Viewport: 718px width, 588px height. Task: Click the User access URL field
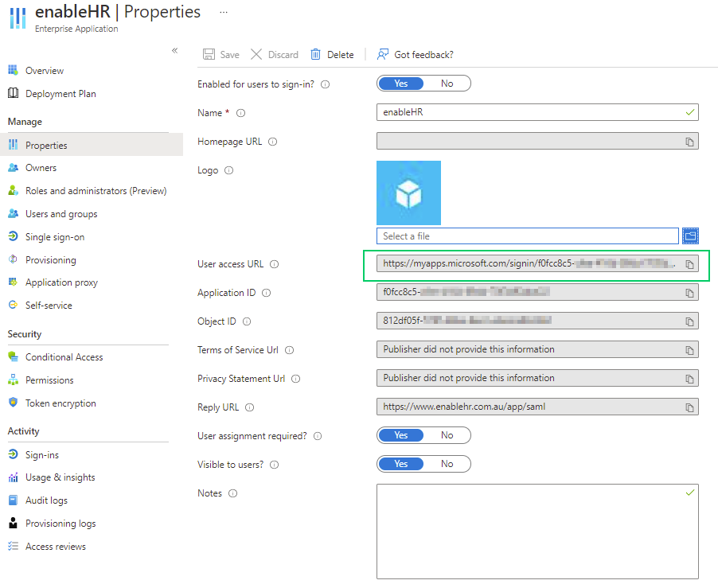coord(537,263)
